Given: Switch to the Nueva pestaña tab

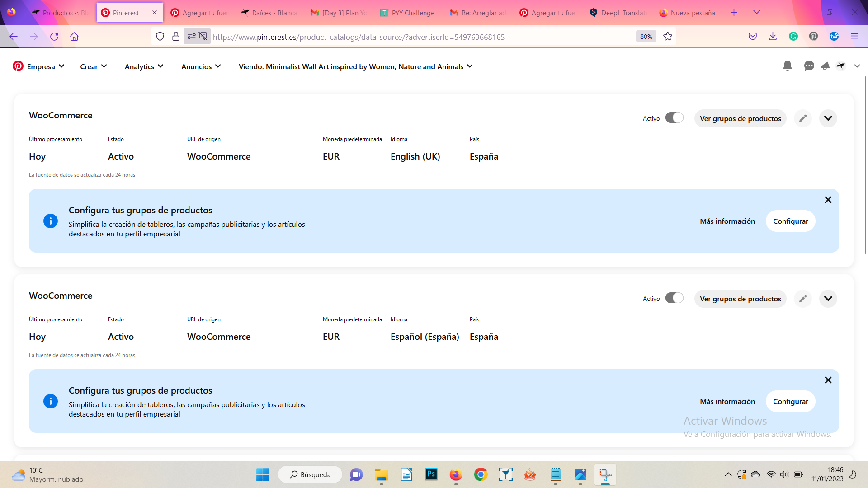Looking at the screenshot, I should point(689,13).
